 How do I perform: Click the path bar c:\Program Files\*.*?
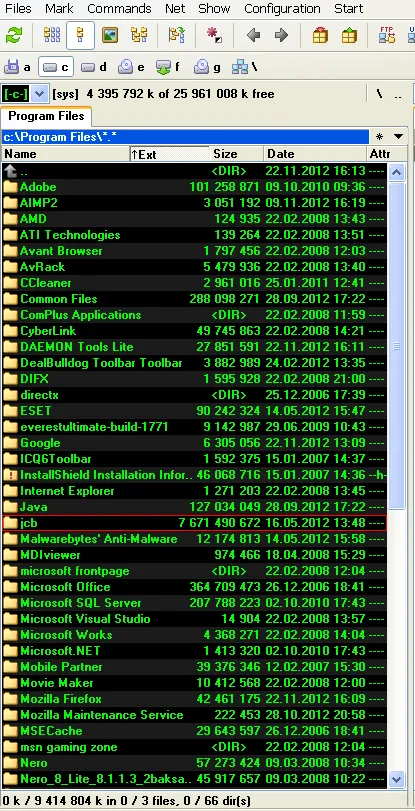(x=185, y=137)
